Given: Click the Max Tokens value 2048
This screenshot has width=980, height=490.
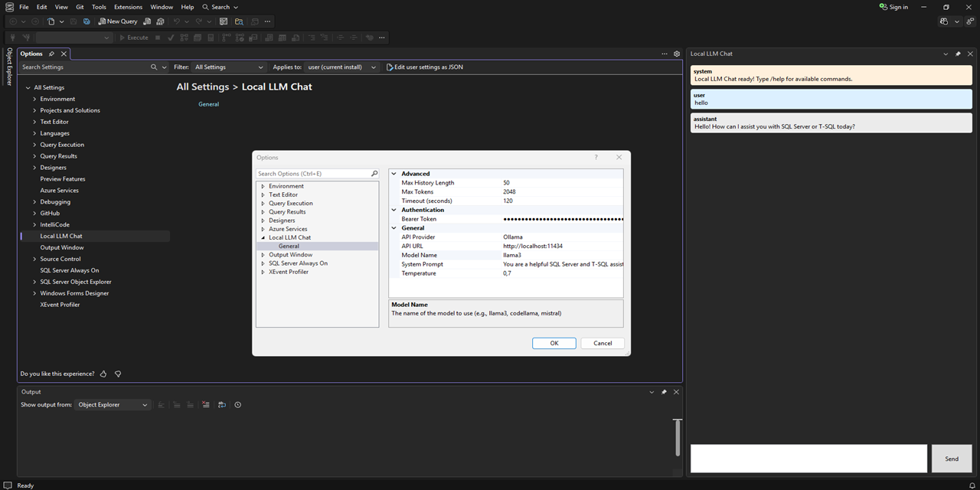Looking at the screenshot, I should 510,191.
